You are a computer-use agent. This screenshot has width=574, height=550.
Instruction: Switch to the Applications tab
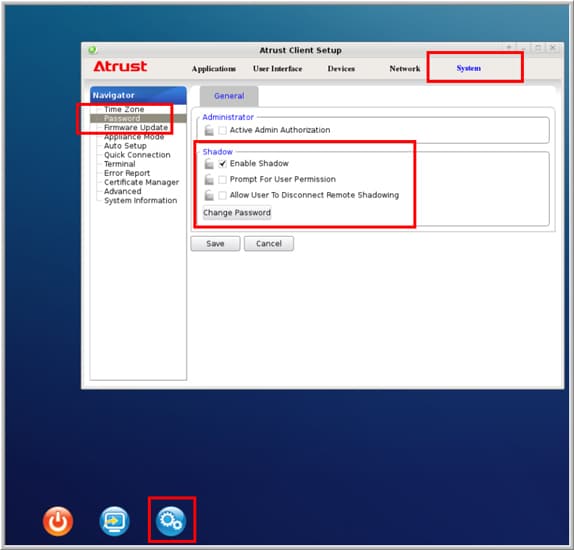tap(214, 69)
